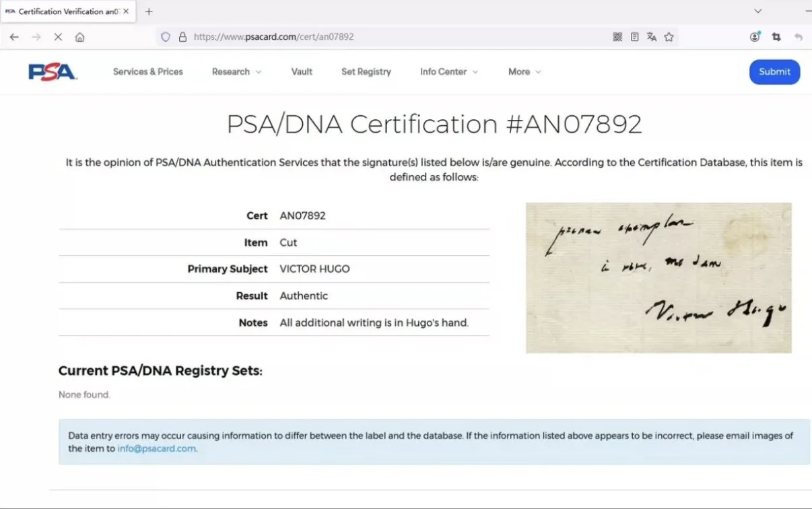Open a new tab with the plus icon
The image size is (812, 509).
[x=149, y=11]
